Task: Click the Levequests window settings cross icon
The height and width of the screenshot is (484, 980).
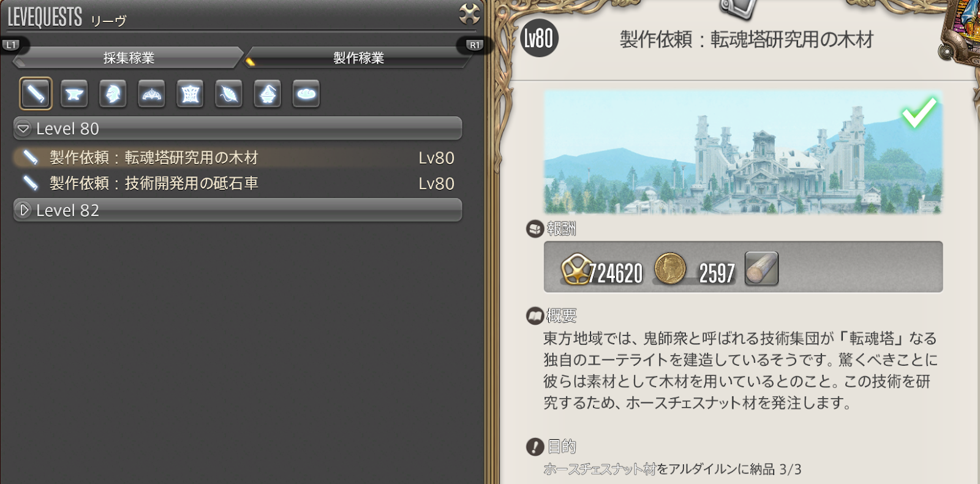Action: coord(469,13)
